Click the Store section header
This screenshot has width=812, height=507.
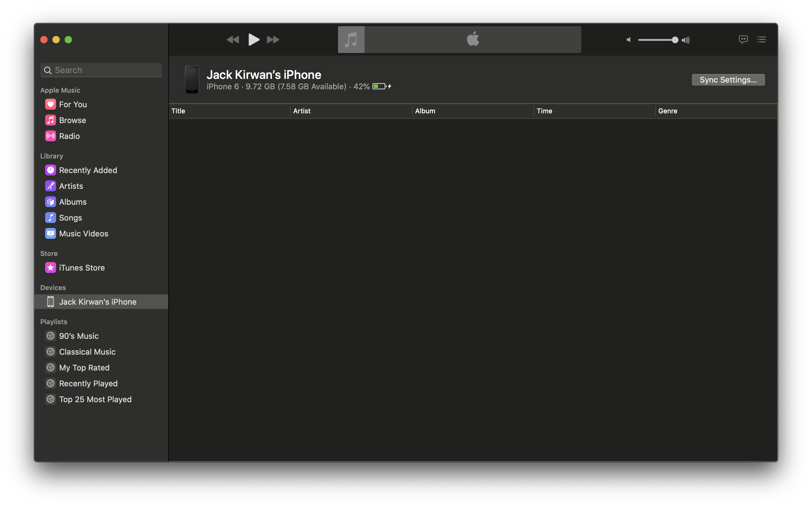[49, 253]
